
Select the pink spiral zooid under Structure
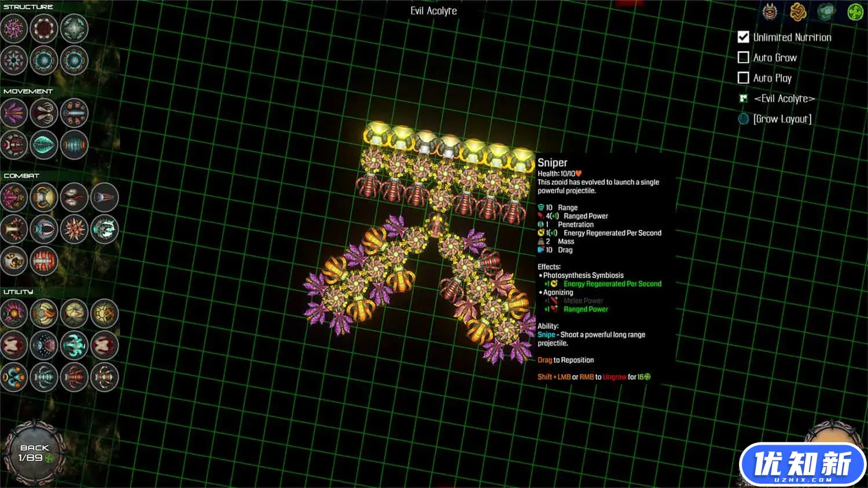[x=14, y=28]
